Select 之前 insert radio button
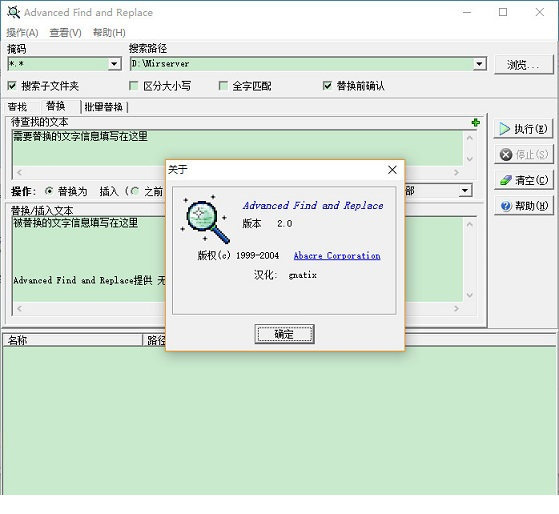Image resolution: width=559 pixels, height=514 pixels. (135, 191)
